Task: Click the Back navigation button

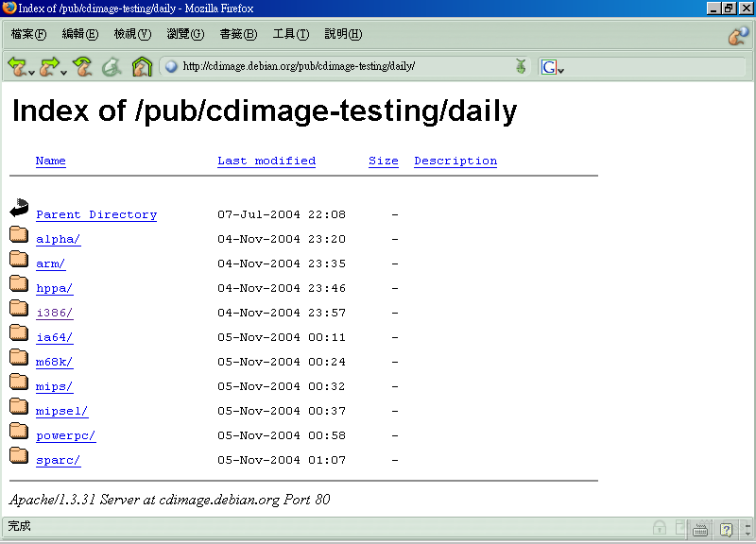Action: [x=16, y=66]
